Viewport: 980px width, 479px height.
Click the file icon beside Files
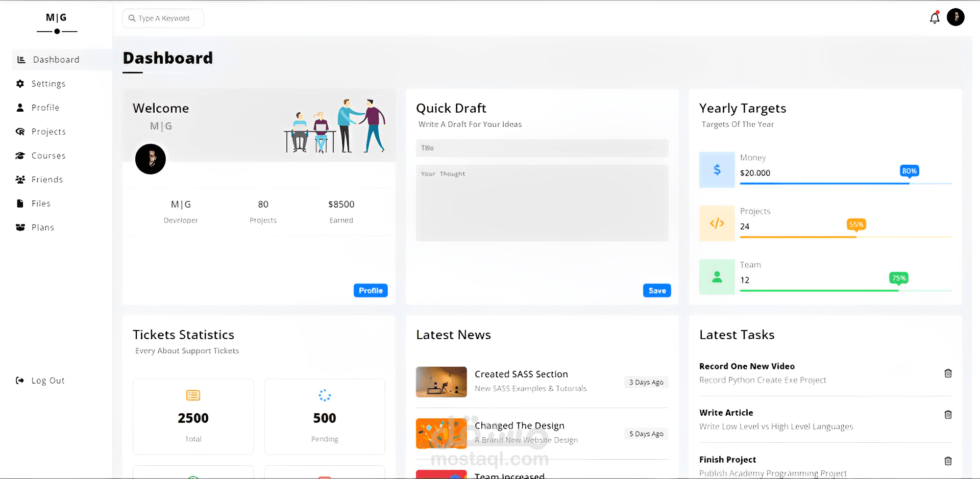(x=20, y=204)
